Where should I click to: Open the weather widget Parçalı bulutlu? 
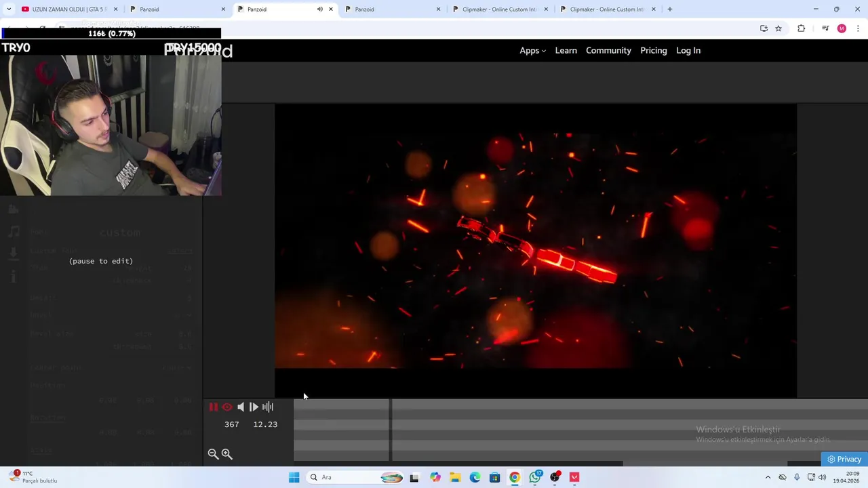[x=34, y=477]
